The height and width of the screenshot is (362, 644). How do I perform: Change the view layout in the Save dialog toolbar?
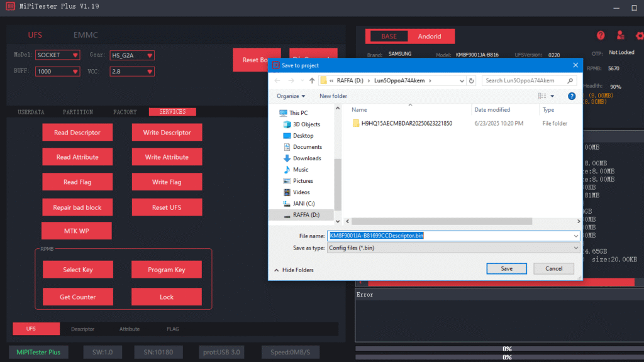(542, 96)
